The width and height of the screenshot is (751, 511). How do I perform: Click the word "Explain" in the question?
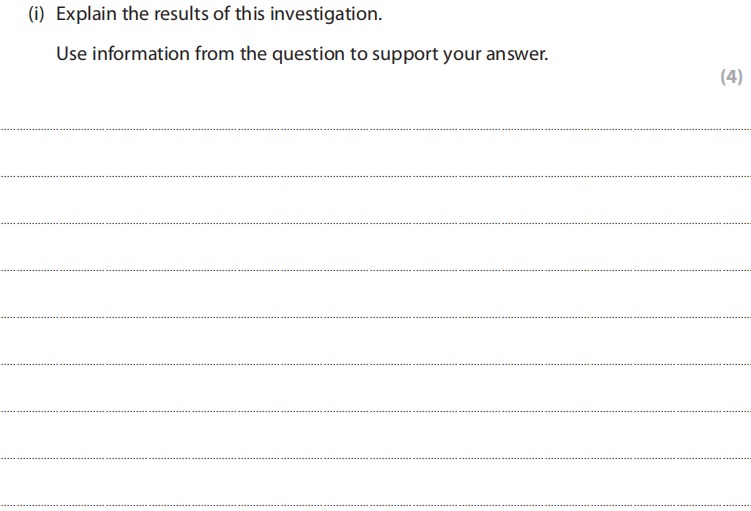coord(87,16)
